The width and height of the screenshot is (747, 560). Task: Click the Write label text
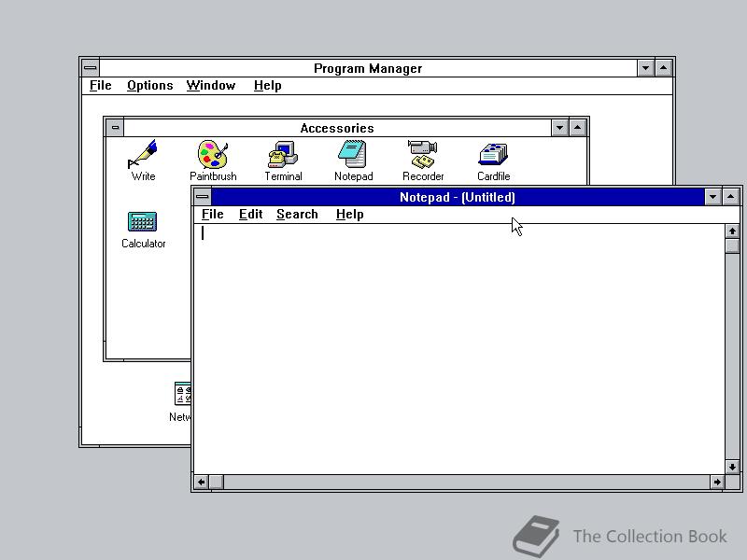(x=143, y=176)
